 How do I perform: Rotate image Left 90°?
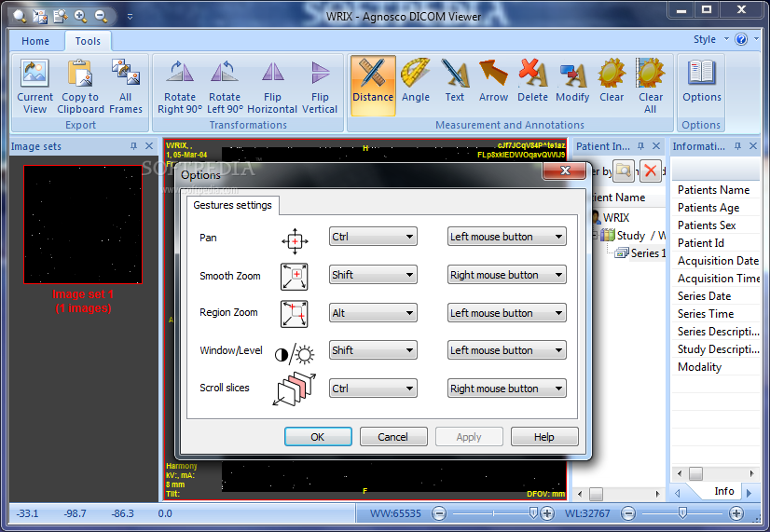pyautogui.click(x=225, y=87)
